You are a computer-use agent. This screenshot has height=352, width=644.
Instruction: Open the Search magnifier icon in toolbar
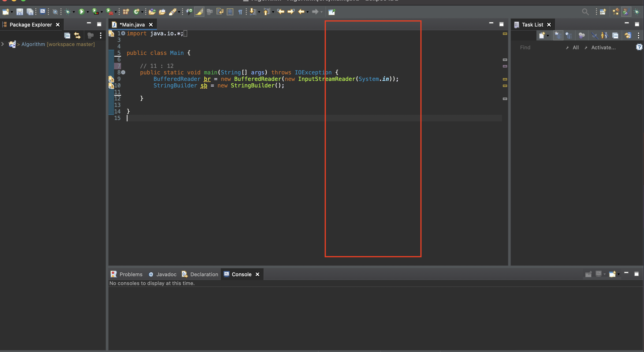585,12
